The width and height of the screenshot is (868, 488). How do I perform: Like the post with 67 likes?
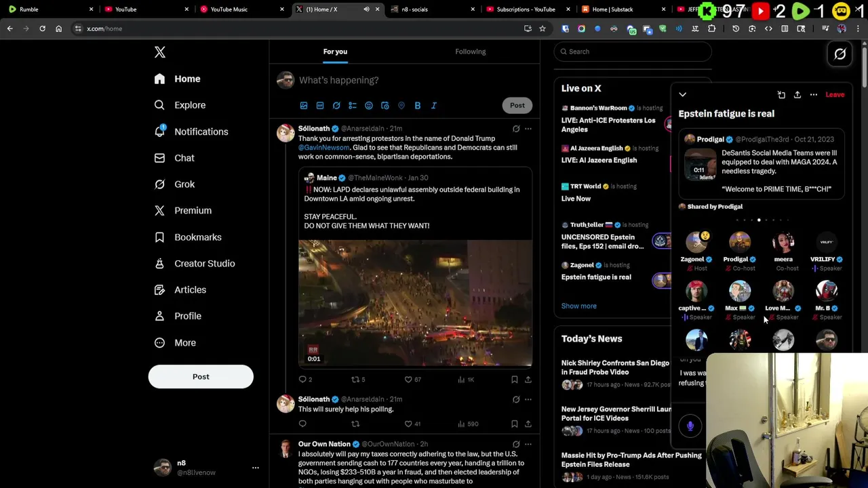point(413,380)
